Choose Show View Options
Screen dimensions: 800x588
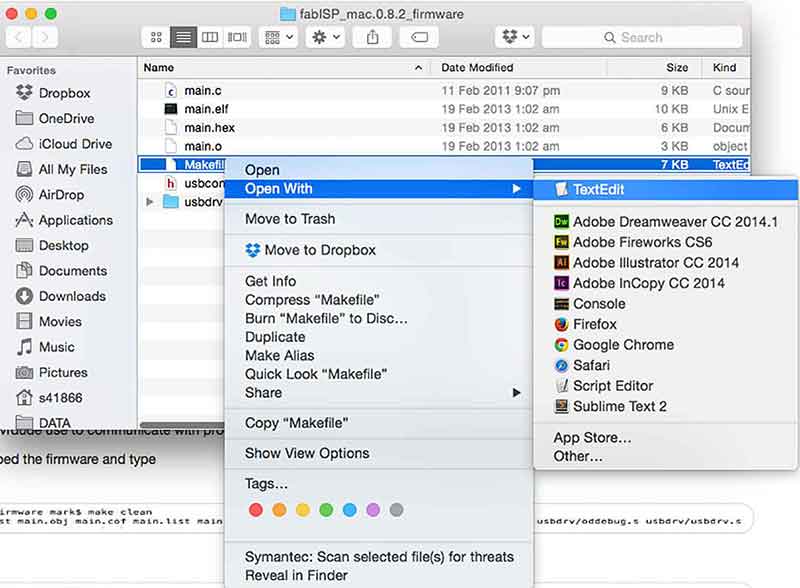[x=379, y=453]
